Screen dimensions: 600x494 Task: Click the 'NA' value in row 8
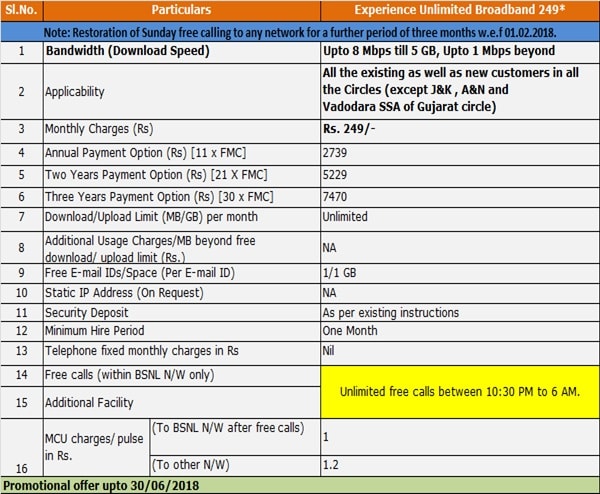(x=460, y=247)
